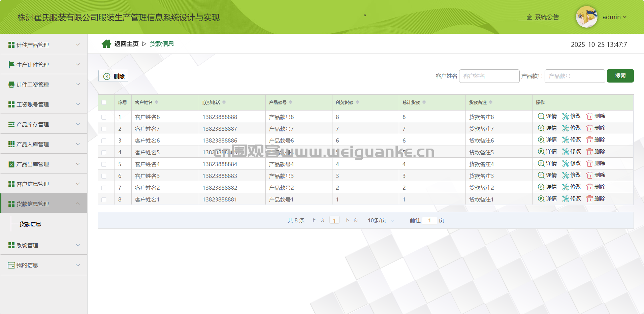Expand the admin user dropdown

click(x=614, y=17)
